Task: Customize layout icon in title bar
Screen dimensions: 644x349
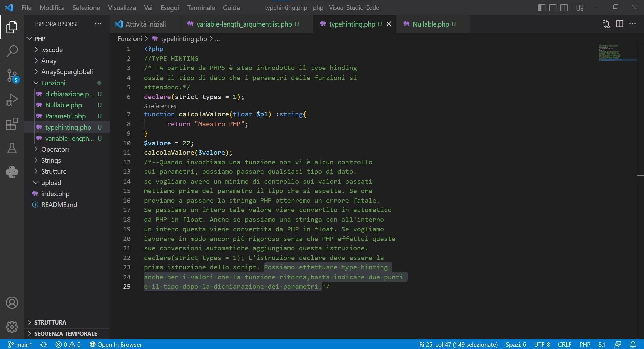Action: pyautogui.click(x=580, y=7)
